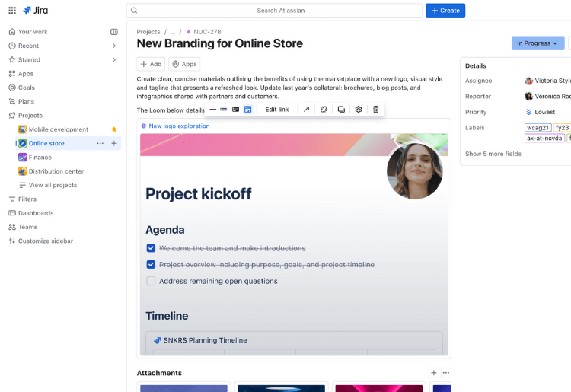Viewport: 571px width, 392px height.
Task: Click the open link arrow icon
Action: coord(306,110)
